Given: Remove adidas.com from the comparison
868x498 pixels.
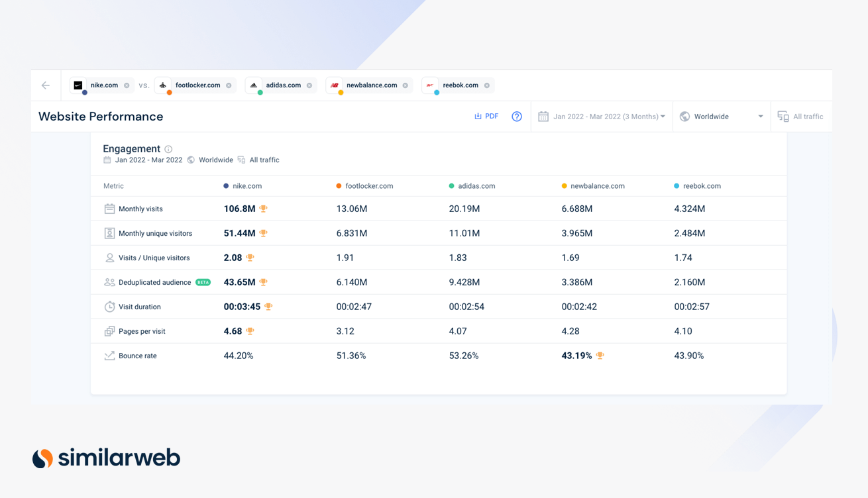Looking at the screenshot, I should (x=309, y=85).
